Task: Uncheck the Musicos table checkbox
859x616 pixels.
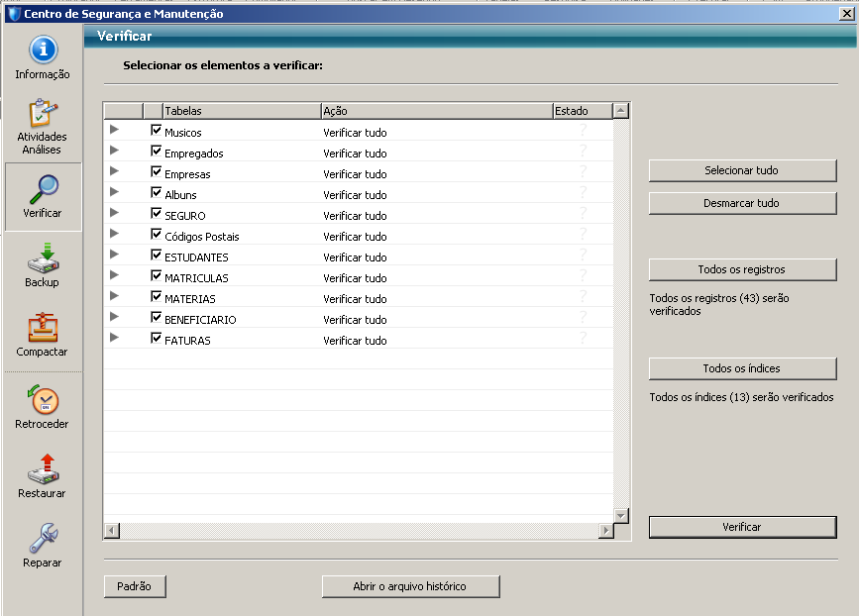Action: point(156,131)
